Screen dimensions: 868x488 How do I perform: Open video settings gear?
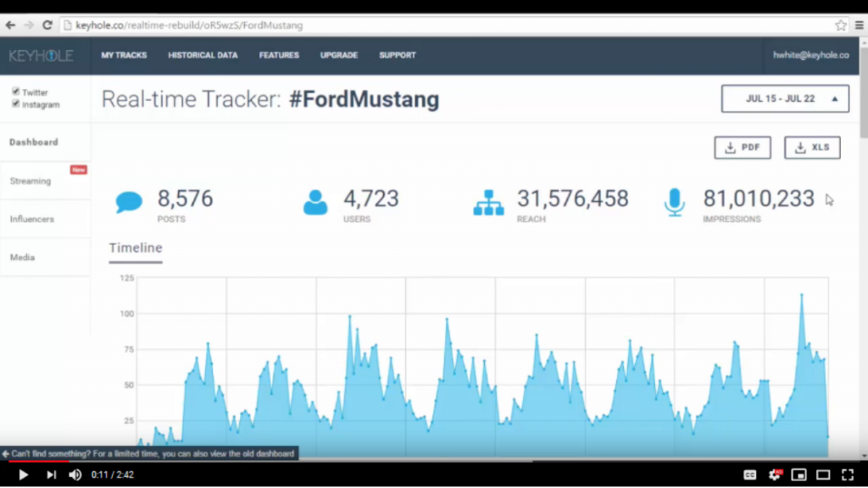pyautogui.click(x=775, y=474)
